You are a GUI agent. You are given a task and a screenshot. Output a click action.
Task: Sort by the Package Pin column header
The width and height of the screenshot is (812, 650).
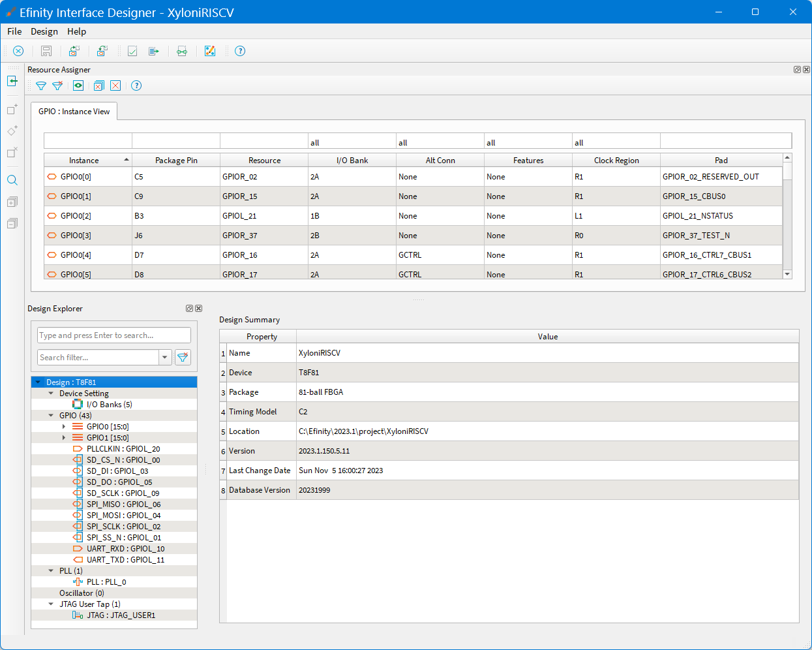coord(176,161)
